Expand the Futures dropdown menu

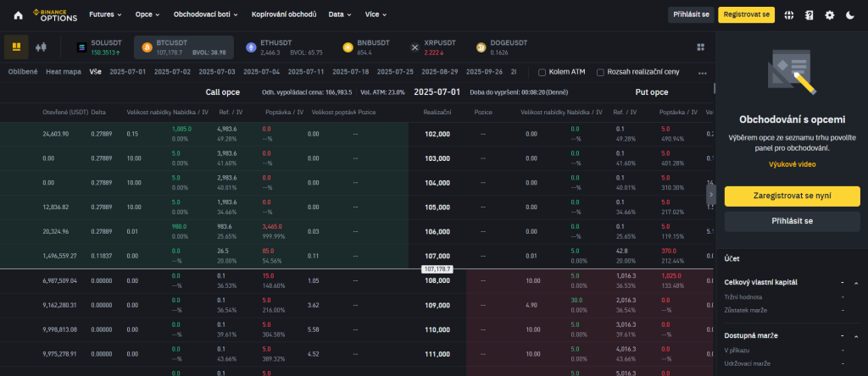[x=105, y=15]
